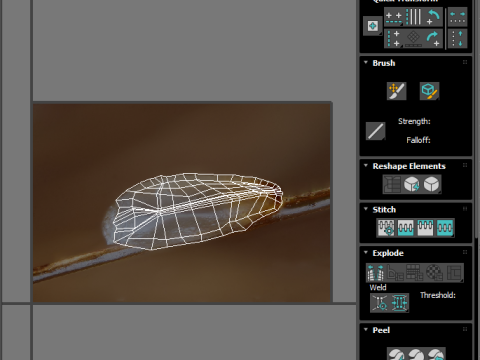Click Relax Until Flat icon
The height and width of the screenshot is (360, 480).
tap(412, 184)
